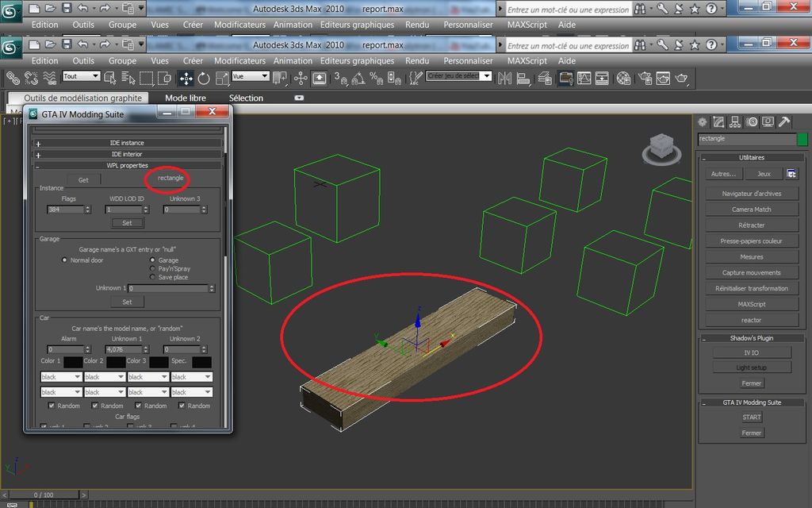Click the Camera Match button
812x508 pixels.
click(x=752, y=210)
